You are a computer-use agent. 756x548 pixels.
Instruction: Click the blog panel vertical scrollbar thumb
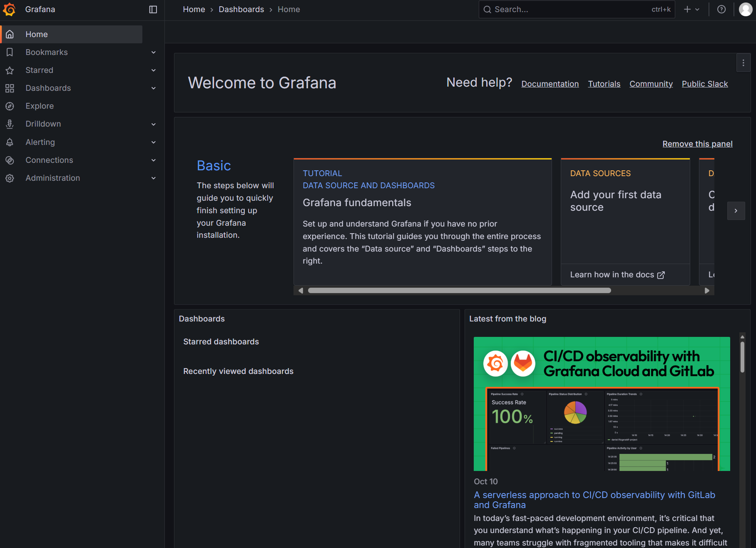click(x=742, y=357)
